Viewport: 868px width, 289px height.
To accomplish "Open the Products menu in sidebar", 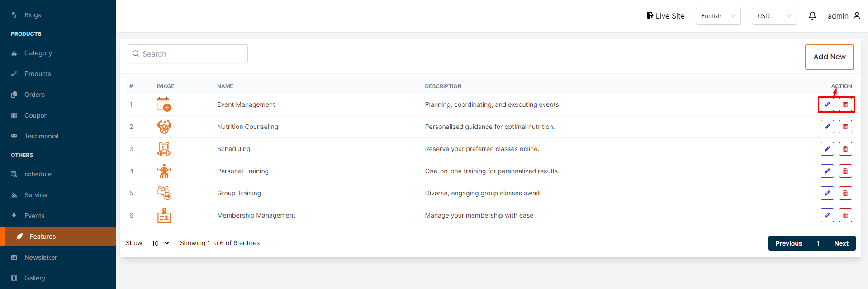I will pos(38,74).
